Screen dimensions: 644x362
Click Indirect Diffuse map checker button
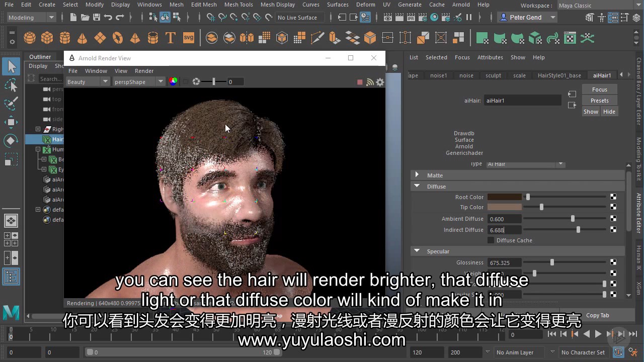point(613,230)
